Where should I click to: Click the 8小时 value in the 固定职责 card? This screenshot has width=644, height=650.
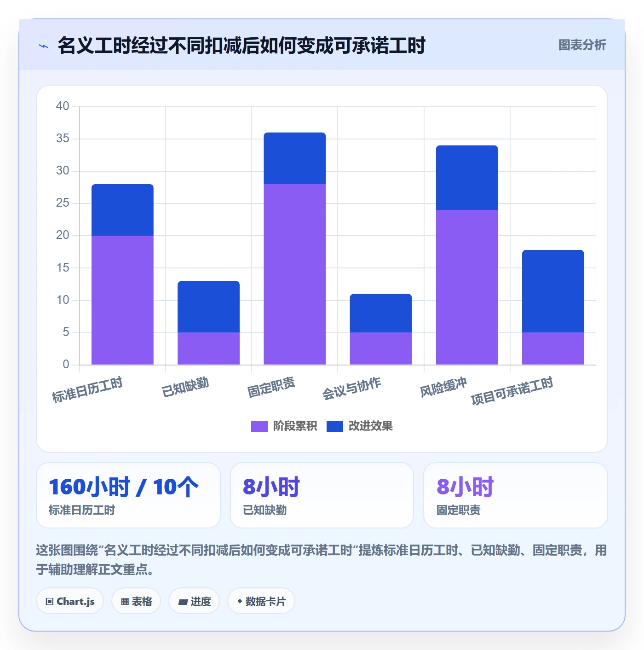(465, 487)
